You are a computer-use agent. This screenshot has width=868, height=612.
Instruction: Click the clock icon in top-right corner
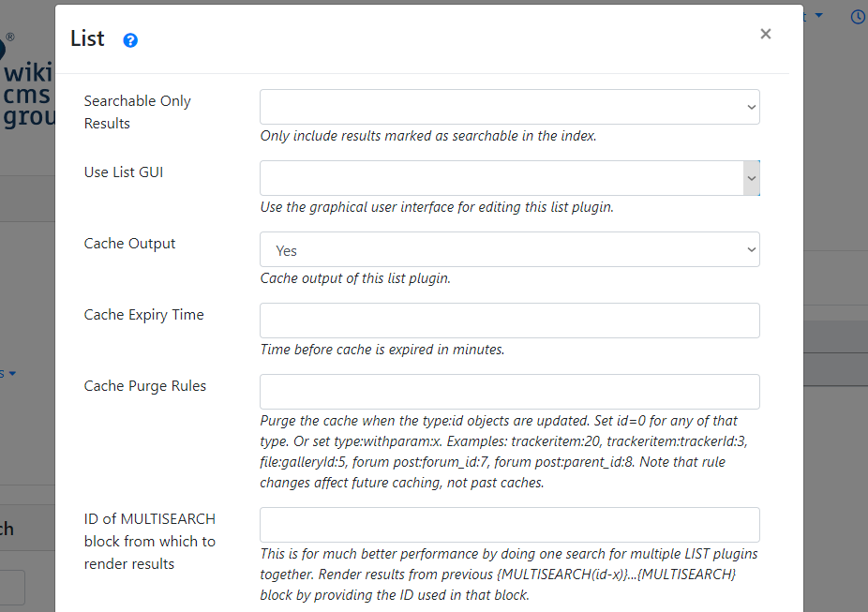(858, 17)
